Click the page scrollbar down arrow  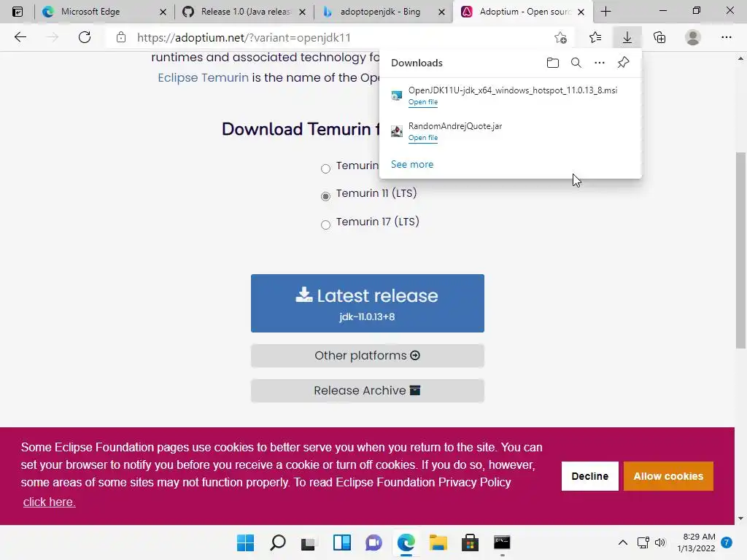740,518
